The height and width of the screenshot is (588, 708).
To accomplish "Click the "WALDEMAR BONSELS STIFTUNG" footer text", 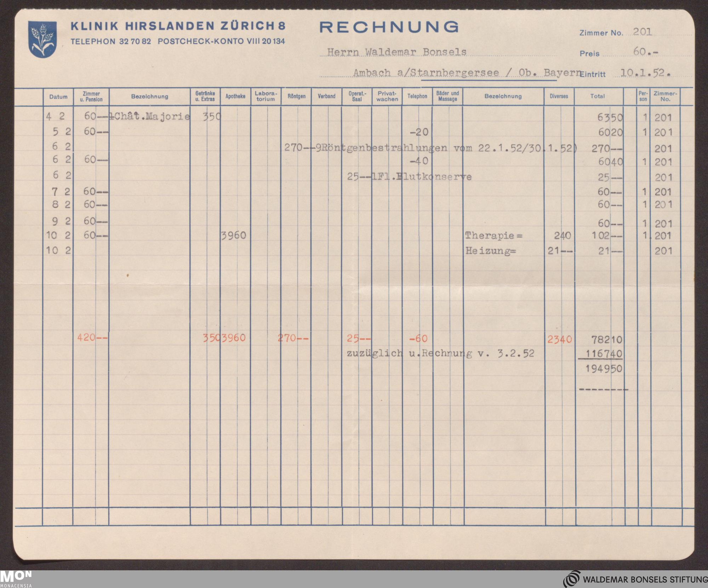I will pos(645,580).
